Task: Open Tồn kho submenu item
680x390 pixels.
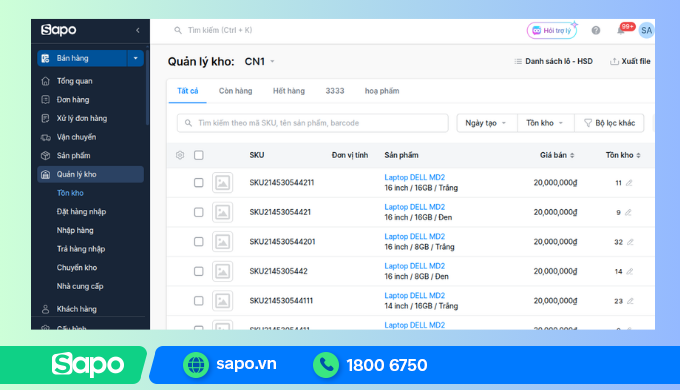Action: click(x=70, y=193)
